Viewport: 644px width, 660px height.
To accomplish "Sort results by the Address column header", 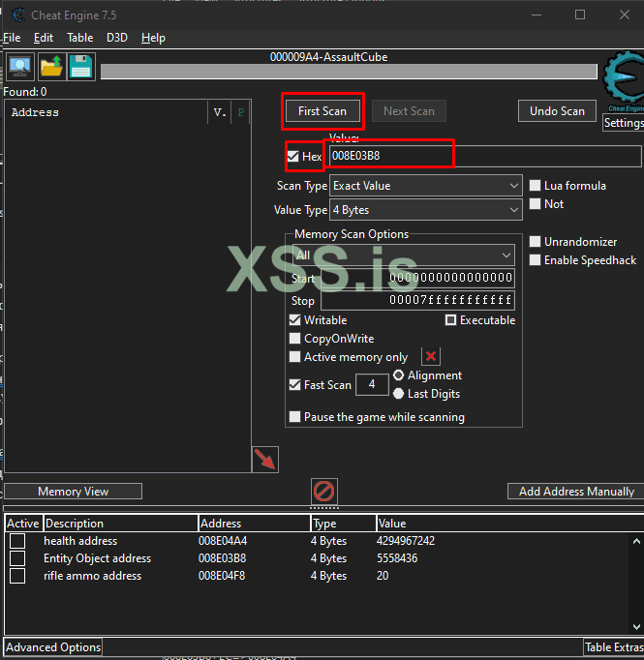I will tap(107, 112).
